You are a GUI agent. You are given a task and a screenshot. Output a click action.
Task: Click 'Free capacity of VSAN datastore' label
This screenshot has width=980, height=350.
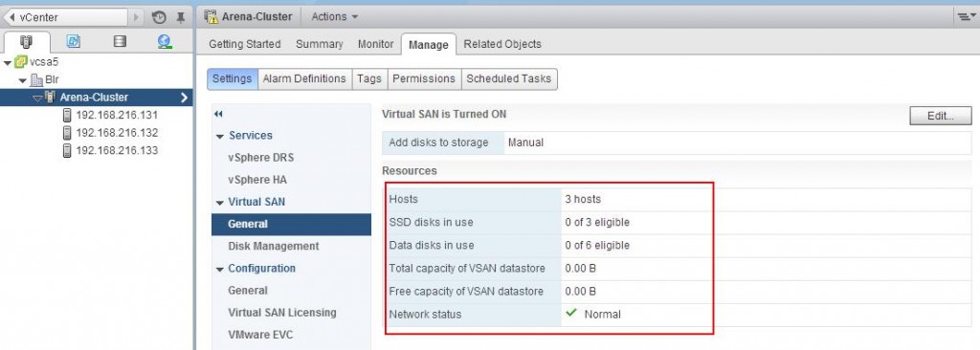pos(466,292)
